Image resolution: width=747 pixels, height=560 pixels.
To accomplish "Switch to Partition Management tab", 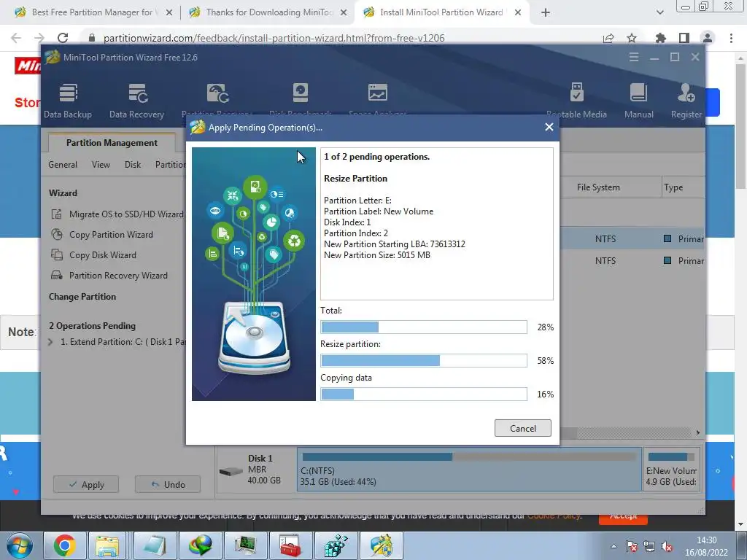I will [x=112, y=143].
